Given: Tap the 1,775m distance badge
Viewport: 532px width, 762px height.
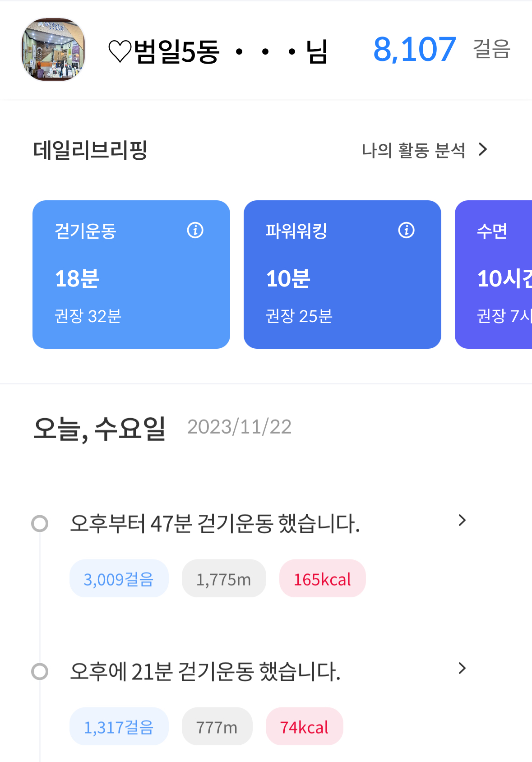Looking at the screenshot, I should [224, 579].
